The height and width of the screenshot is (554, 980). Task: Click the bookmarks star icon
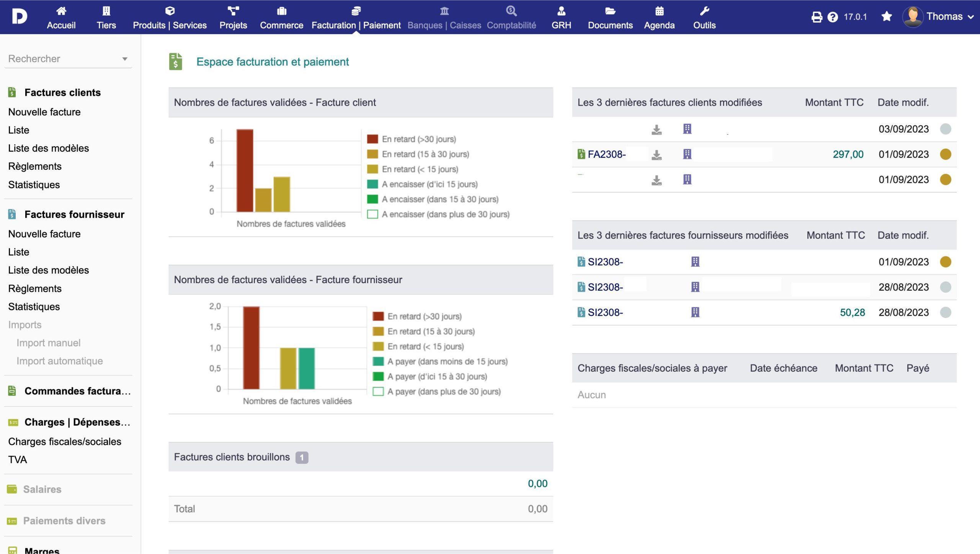[887, 16]
